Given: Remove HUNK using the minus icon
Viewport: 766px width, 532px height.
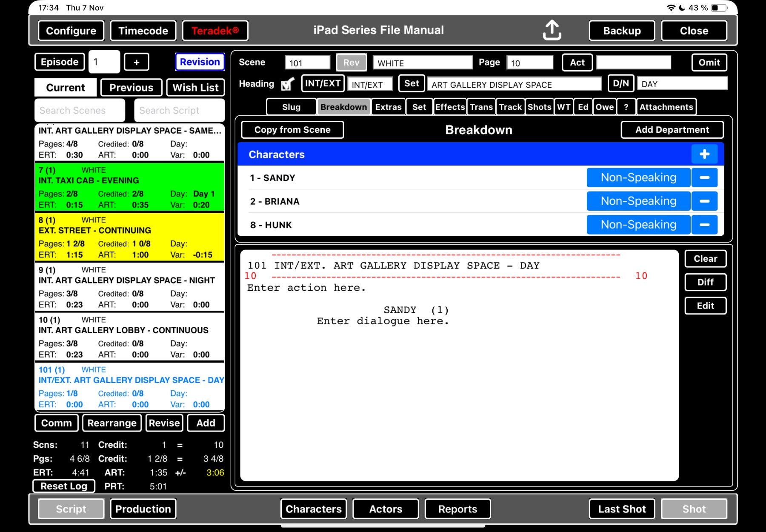Looking at the screenshot, I should point(704,225).
